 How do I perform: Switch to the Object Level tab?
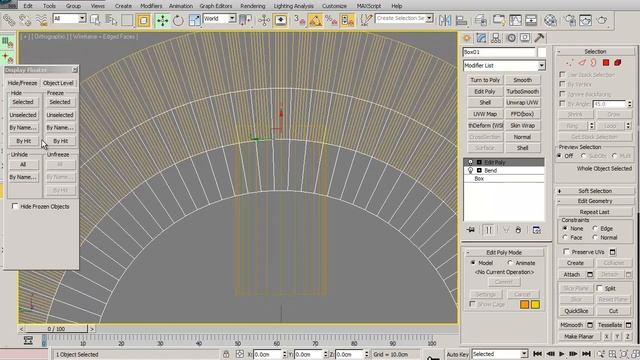58,83
